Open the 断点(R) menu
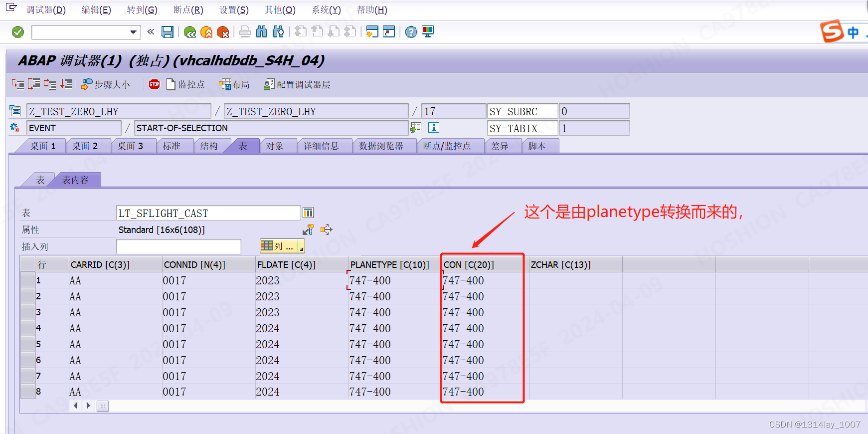Image resolution: width=868 pixels, height=434 pixels. point(188,10)
